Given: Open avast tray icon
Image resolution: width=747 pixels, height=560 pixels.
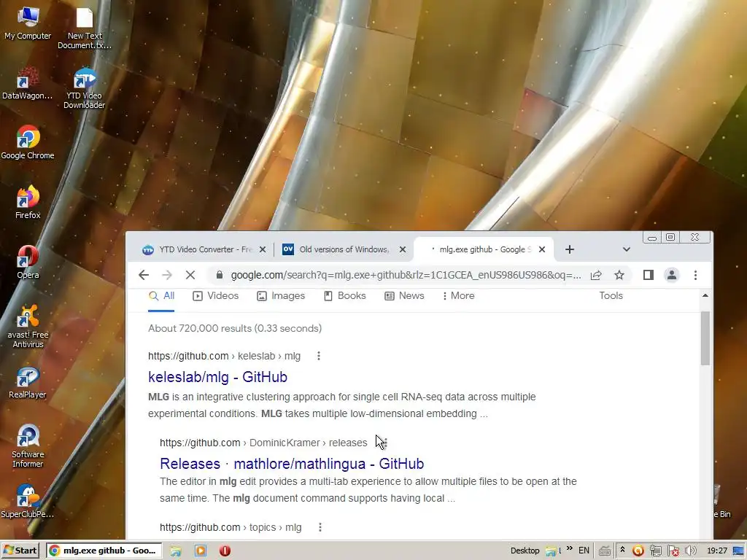Looking at the screenshot, I should (638, 551).
